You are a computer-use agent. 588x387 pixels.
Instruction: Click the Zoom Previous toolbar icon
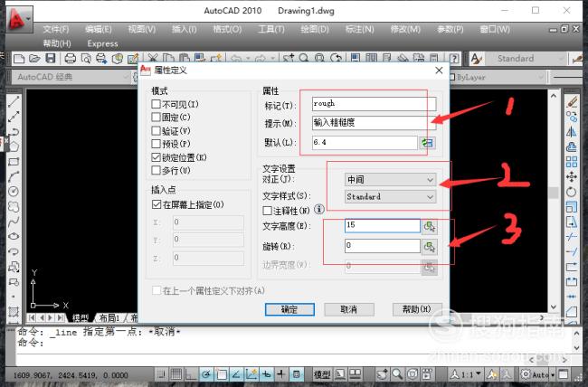(337, 58)
